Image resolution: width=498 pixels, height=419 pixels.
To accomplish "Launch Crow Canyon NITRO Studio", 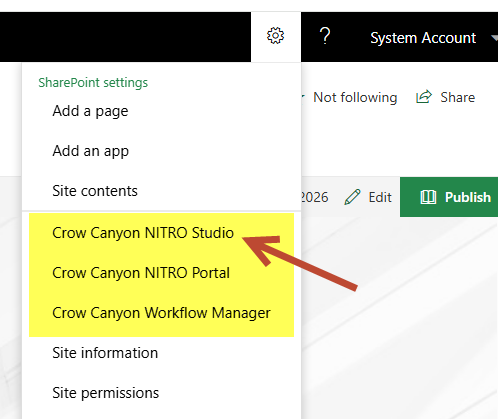I will click(x=143, y=233).
